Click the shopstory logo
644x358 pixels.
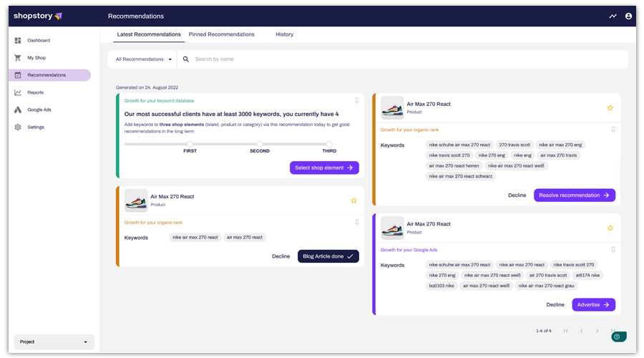click(38, 16)
